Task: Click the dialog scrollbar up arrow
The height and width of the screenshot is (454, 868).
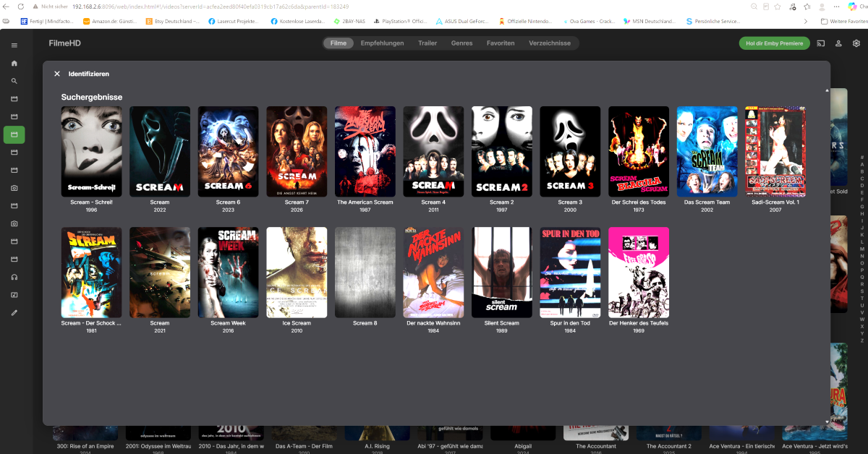Action: point(827,90)
